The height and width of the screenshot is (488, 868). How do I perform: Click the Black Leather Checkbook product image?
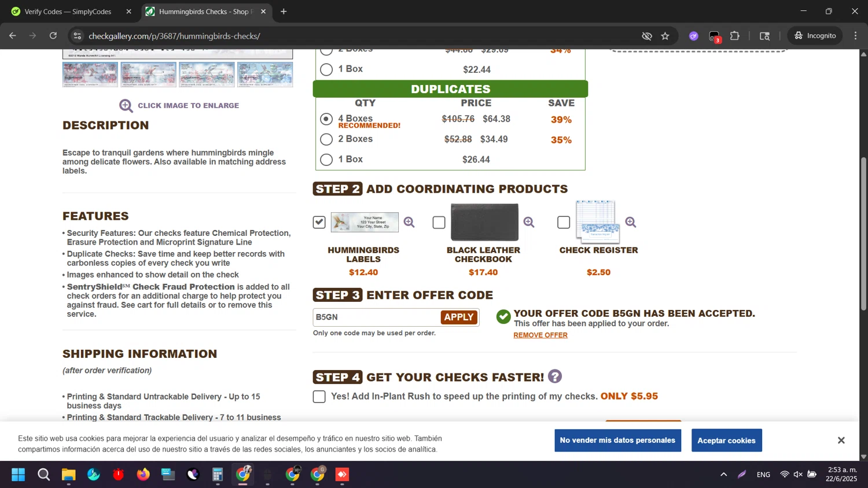(484, 222)
